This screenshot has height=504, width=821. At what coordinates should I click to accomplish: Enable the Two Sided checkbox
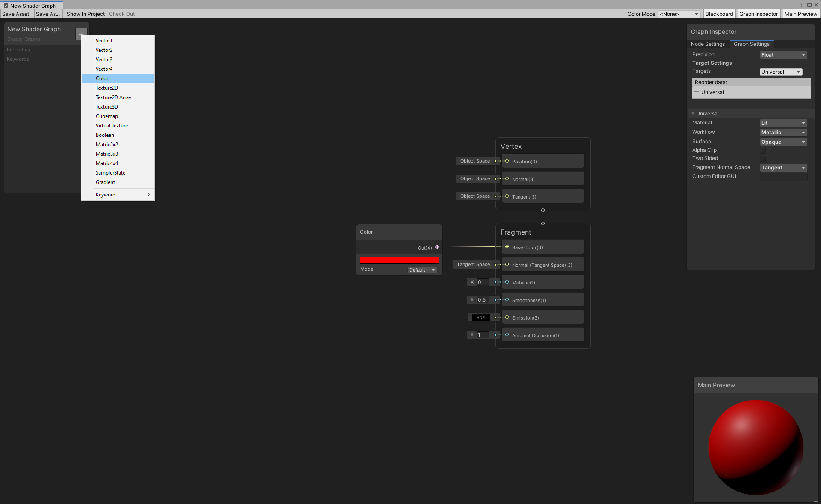click(x=763, y=158)
